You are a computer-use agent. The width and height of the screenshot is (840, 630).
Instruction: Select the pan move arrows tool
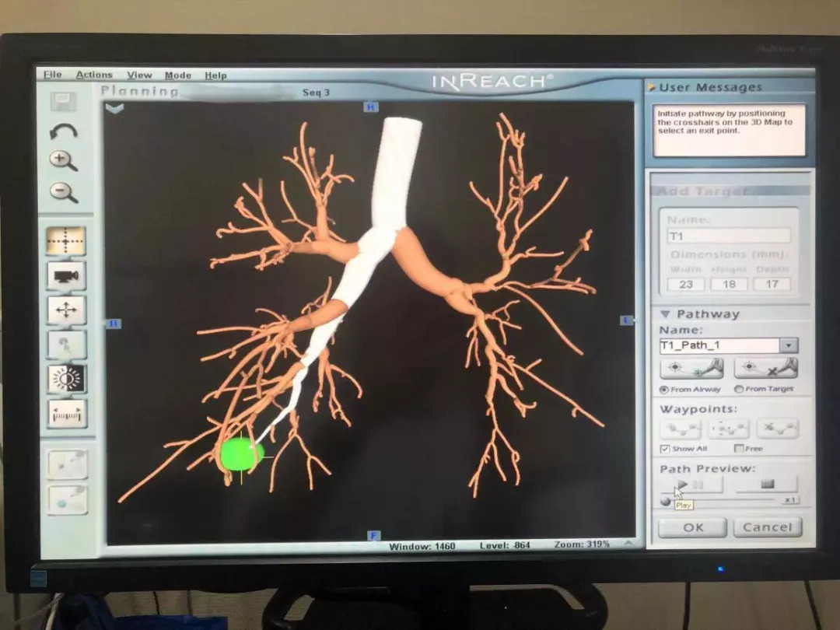click(x=66, y=310)
